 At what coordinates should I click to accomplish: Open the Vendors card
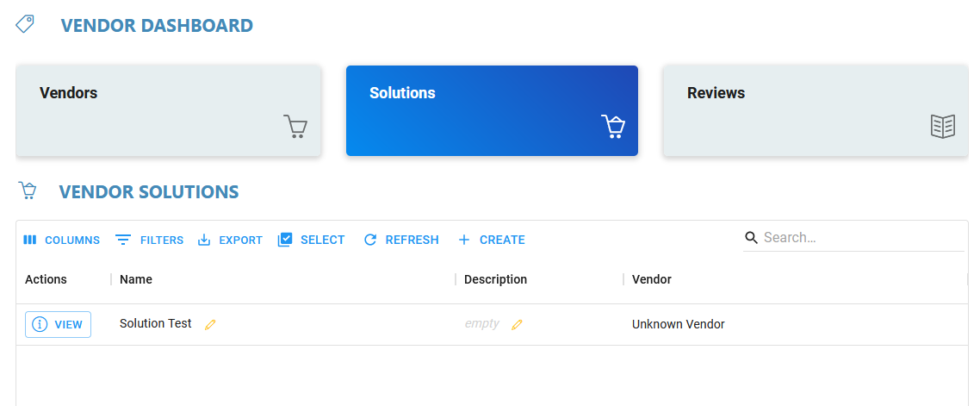[169, 111]
